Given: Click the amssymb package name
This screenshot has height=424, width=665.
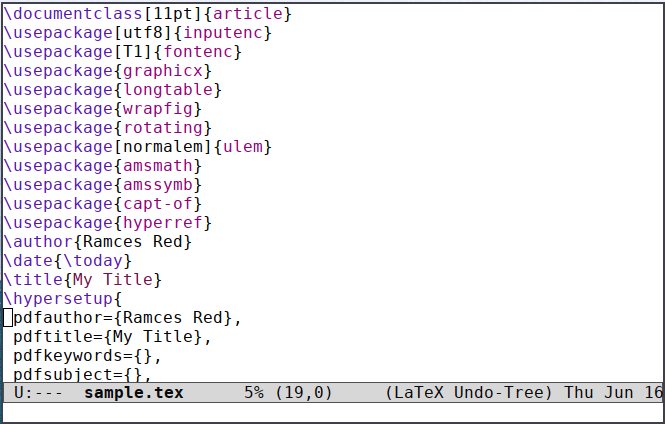Looking at the screenshot, I should coord(158,185).
